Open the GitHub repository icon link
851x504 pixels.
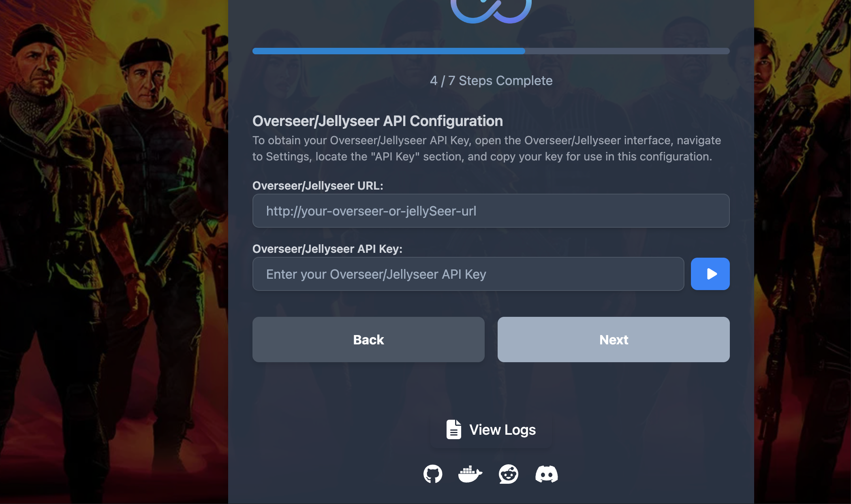pos(433,474)
